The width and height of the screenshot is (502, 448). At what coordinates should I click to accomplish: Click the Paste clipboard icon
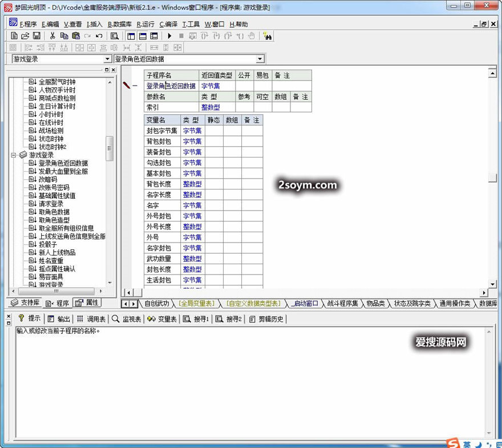click(76, 36)
